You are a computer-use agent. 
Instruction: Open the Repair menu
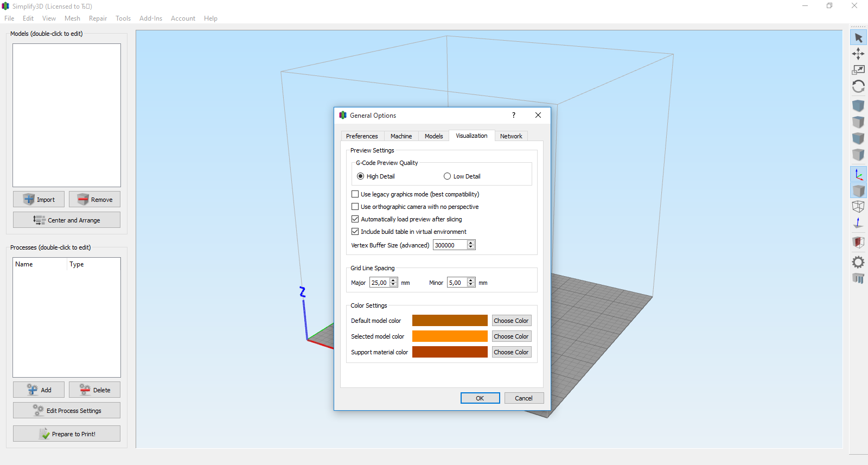98,18
